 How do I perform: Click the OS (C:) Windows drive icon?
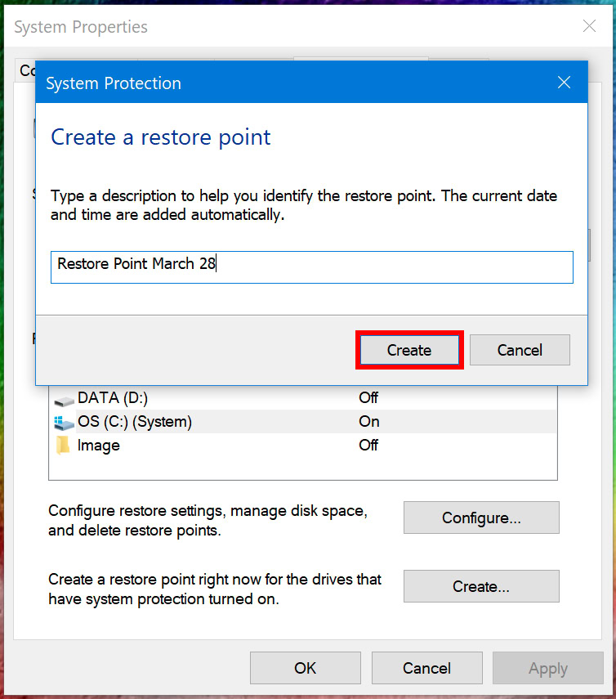[x=64, y=423]
